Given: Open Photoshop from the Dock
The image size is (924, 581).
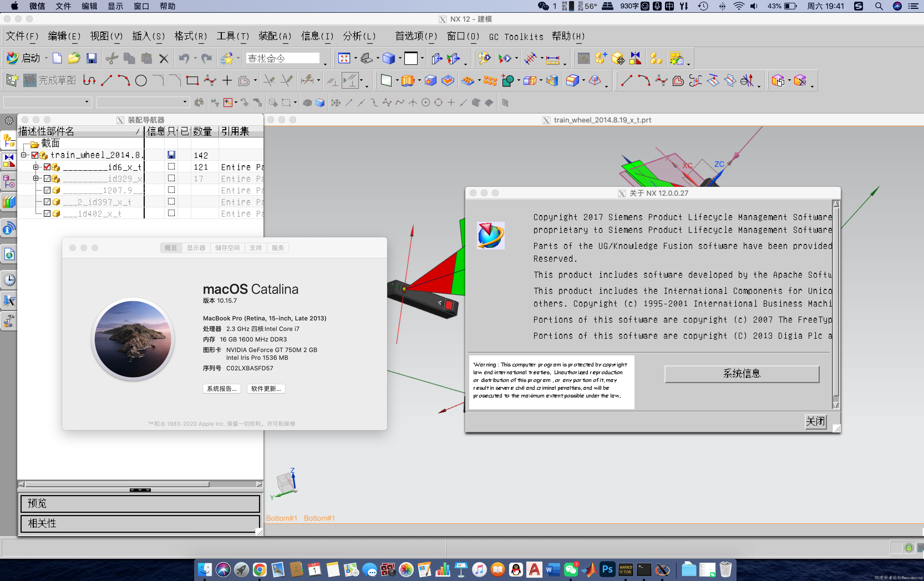Looking at the screenshot, I should click(x=607, y=569).
